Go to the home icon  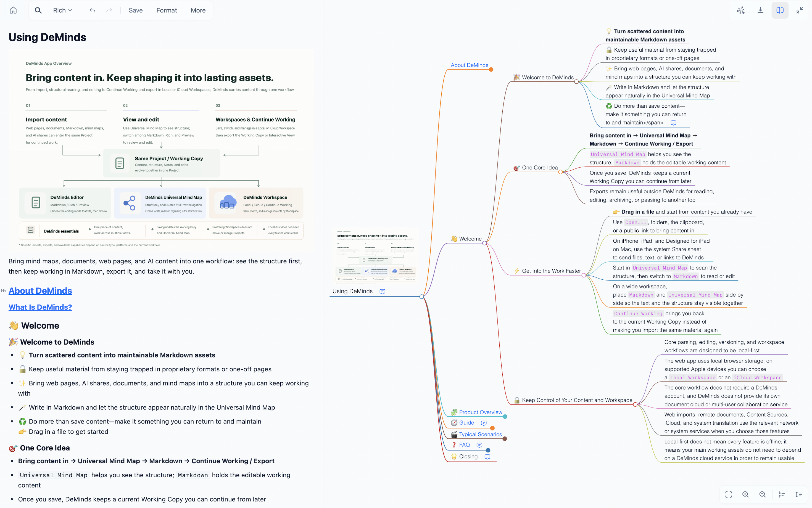pyautogui.click(x=13, y=10)
